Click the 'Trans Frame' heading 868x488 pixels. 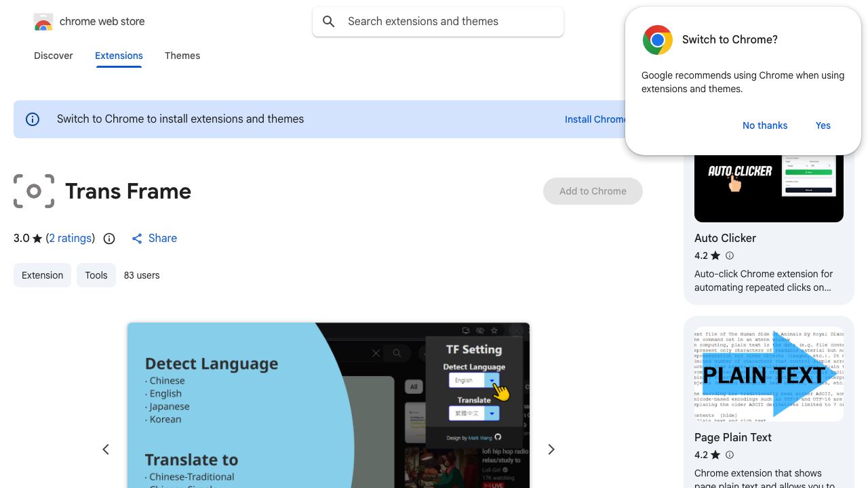(128, 191)
